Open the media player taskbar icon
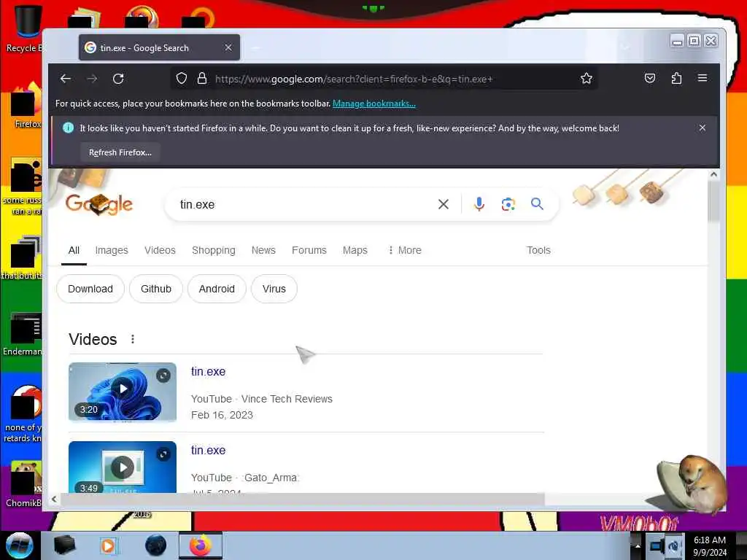 tap(108, 545)
